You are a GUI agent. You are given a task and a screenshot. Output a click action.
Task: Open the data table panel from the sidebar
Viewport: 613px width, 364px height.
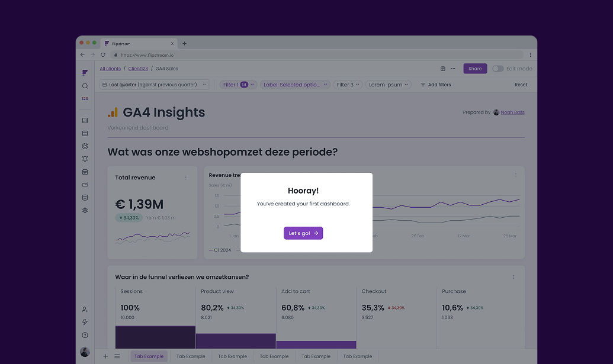point(85,133)
